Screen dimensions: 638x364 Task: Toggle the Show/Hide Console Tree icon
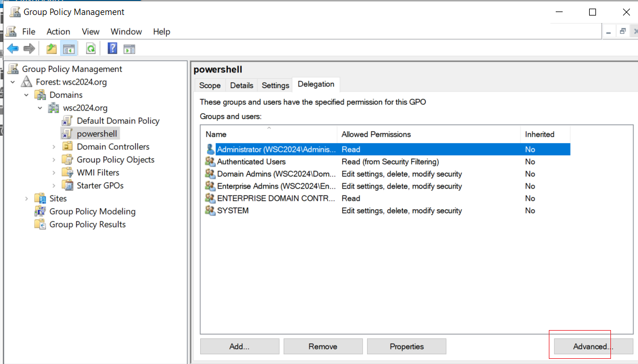(x=69, y=49)
